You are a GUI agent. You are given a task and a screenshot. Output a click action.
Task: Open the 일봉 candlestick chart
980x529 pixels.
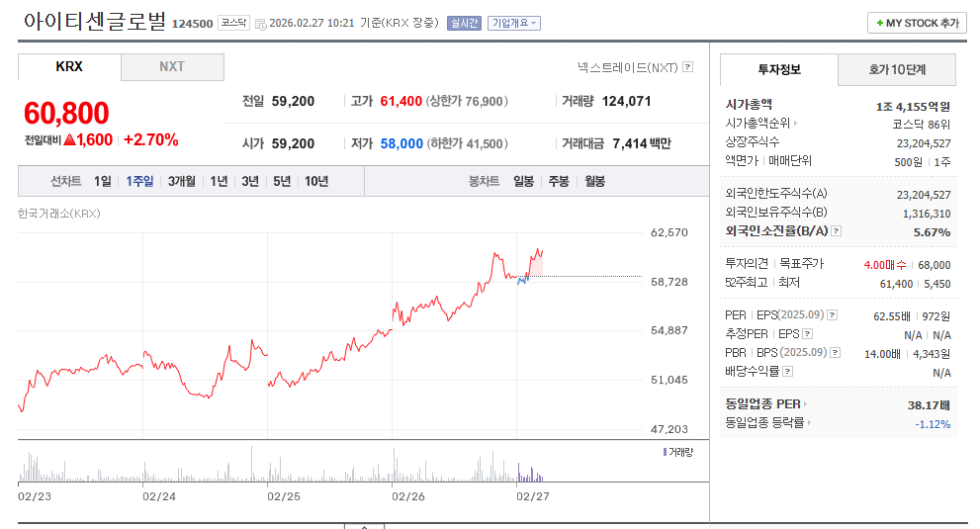coord(524,181)
